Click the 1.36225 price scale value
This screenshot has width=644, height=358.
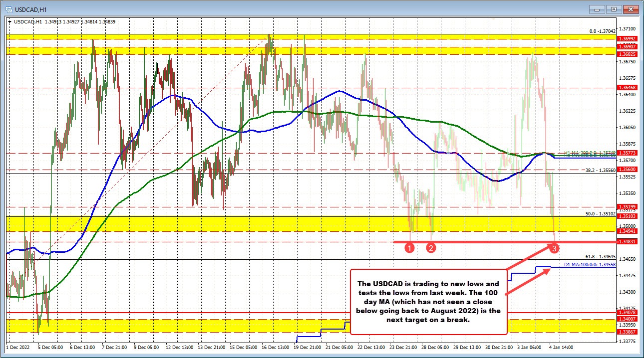coord(627,111)
